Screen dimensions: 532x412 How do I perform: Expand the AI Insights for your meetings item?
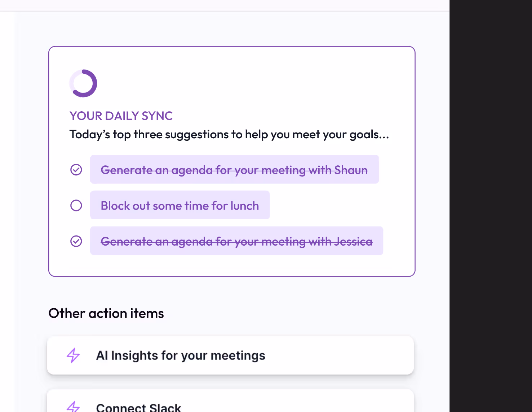pyautogui.click(x=230, y=355)
